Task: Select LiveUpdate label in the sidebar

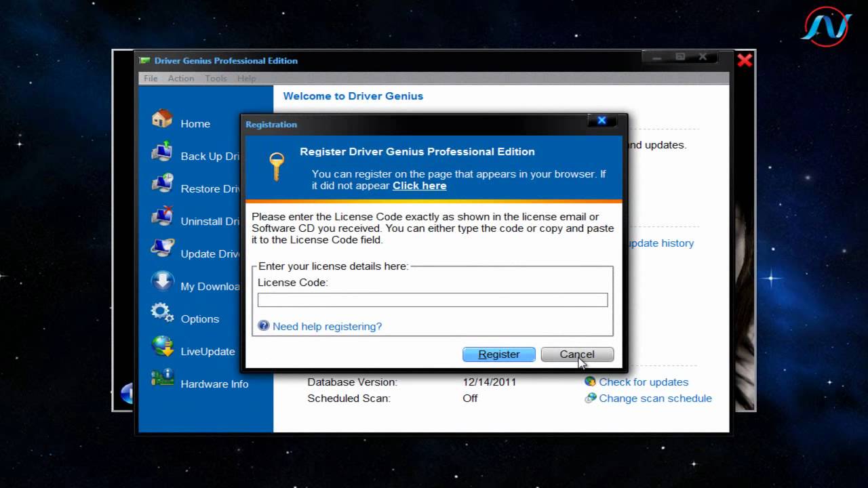Action: pos(208,352)
